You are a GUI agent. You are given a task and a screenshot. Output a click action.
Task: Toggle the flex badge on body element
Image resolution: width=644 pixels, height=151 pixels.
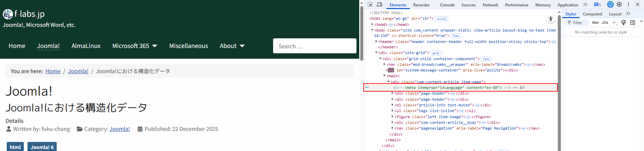[x=455, y=36]
